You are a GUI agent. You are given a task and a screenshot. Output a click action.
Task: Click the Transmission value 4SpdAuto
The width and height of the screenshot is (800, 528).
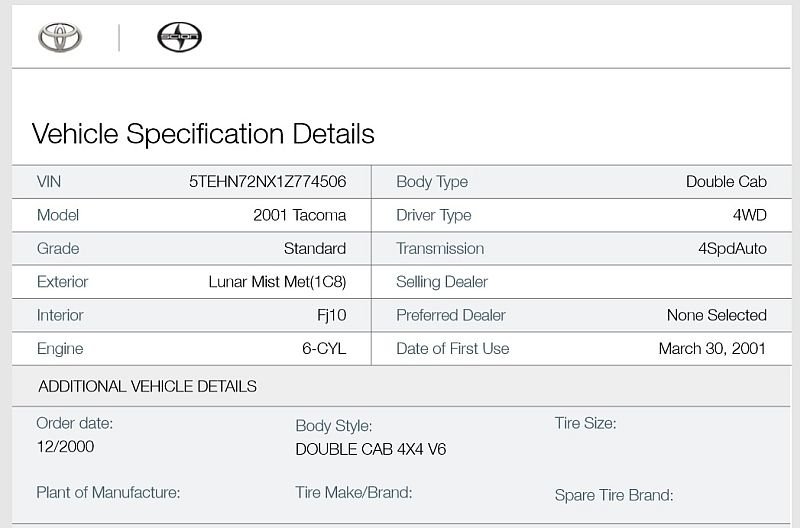732,248
